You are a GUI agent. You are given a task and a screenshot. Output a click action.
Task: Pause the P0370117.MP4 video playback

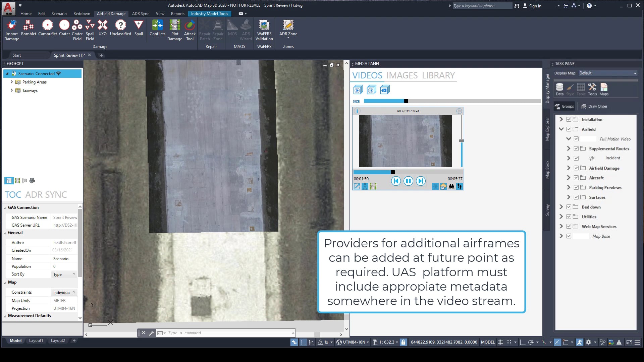[x=408, y=181]
